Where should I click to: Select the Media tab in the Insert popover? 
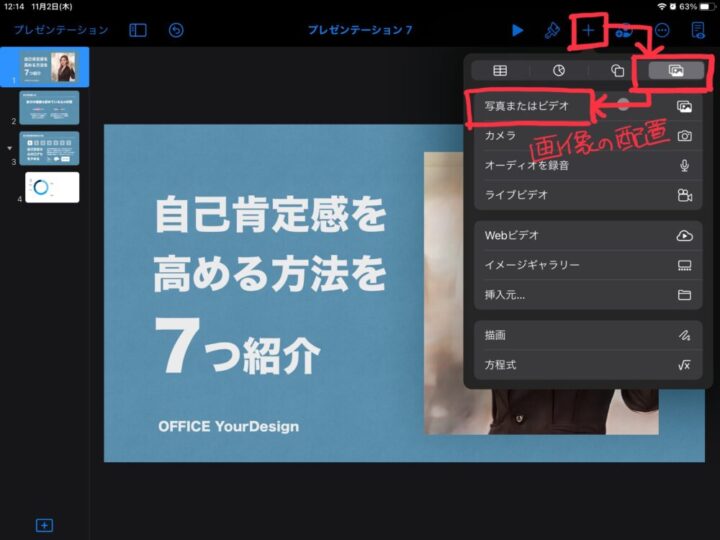click(x=676, y=71)
